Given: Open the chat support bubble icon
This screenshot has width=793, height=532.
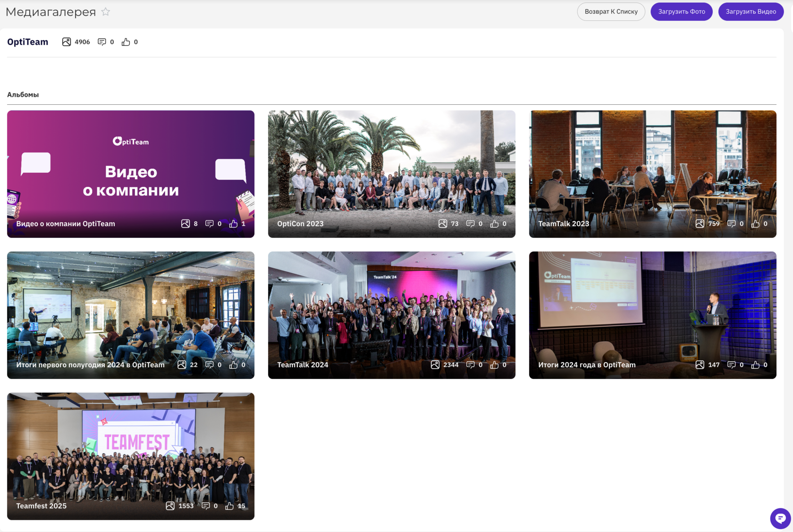Looking at the screenshot, I should coord(780,519).
